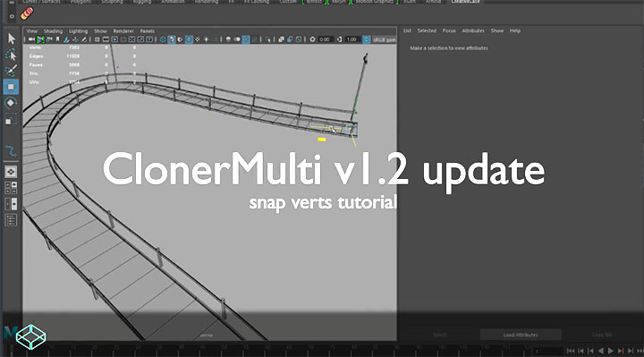644x357 pixels.
Task: Play the timeline forward
Action: pyautogui.click(x=610, y=351)
